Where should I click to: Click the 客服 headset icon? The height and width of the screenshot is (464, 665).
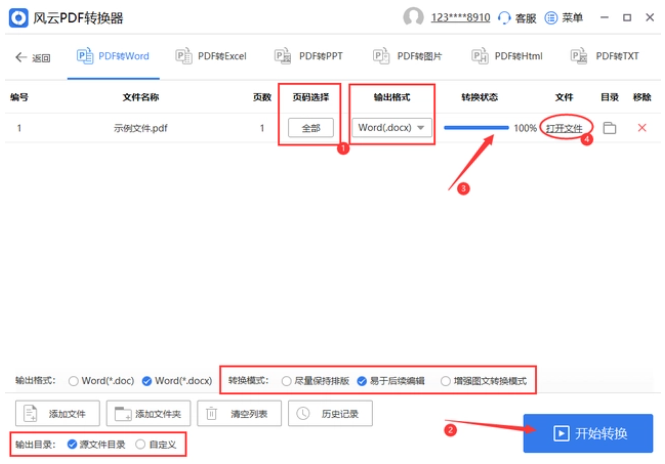(504, 18)
